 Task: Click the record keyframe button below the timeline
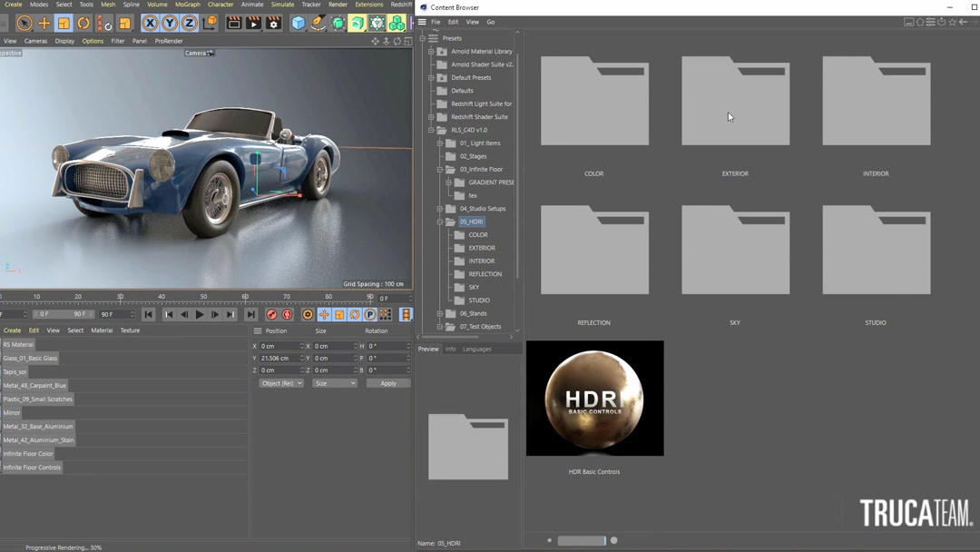[271, 314]
